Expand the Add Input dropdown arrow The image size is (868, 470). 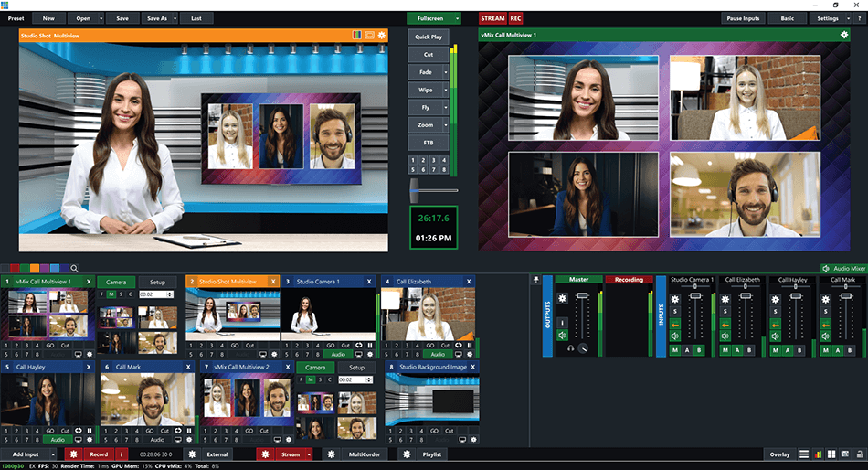54,454
